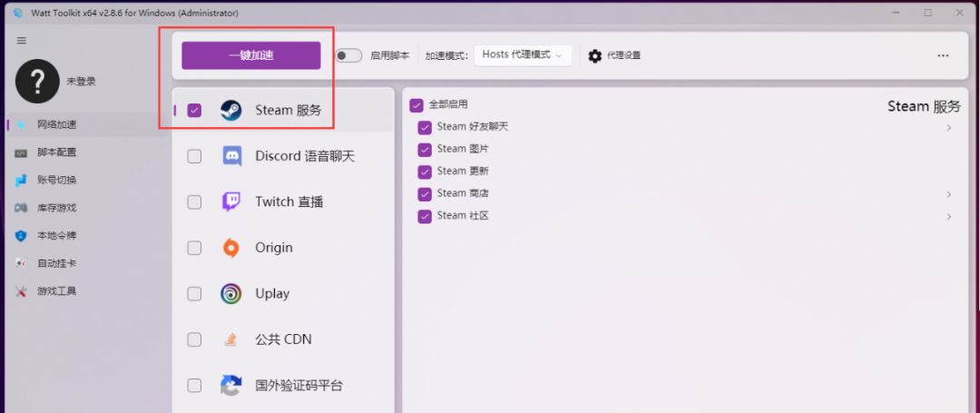Uncheck the Steam 商店 checkbox
The image size is (980, 413).
coord(425,194)
